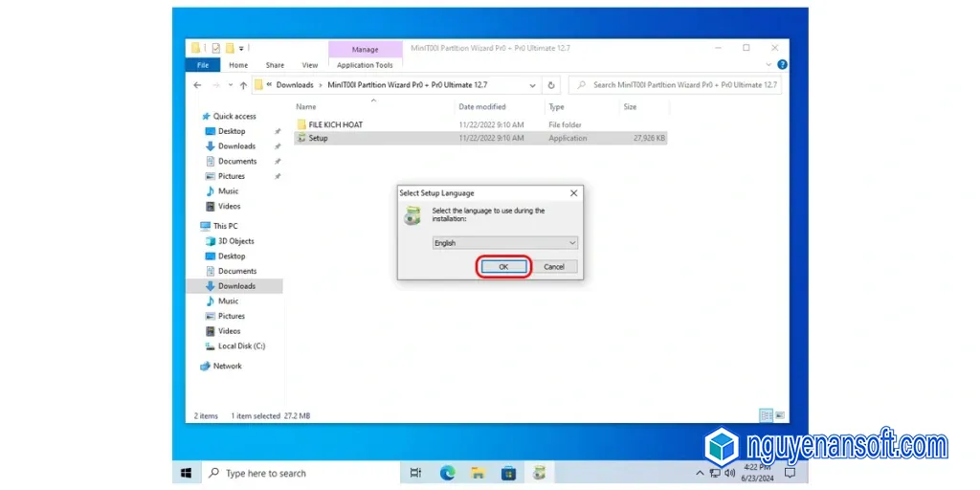
Task: Open Music under Quick access
Action: 228,191
